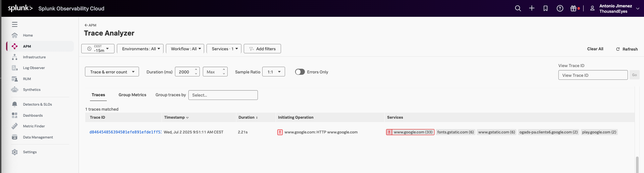Image resolution: width=644 pixels, height=173 pixels.
Task: Click the 2.21s duration cell
Action: pos(243,132)
